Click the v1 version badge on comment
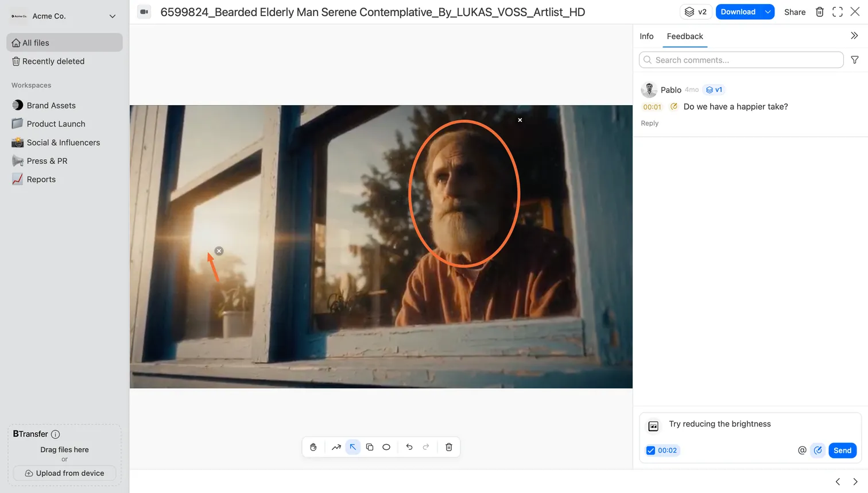This screenshot has width=868, height=493. tap(714, 90)
